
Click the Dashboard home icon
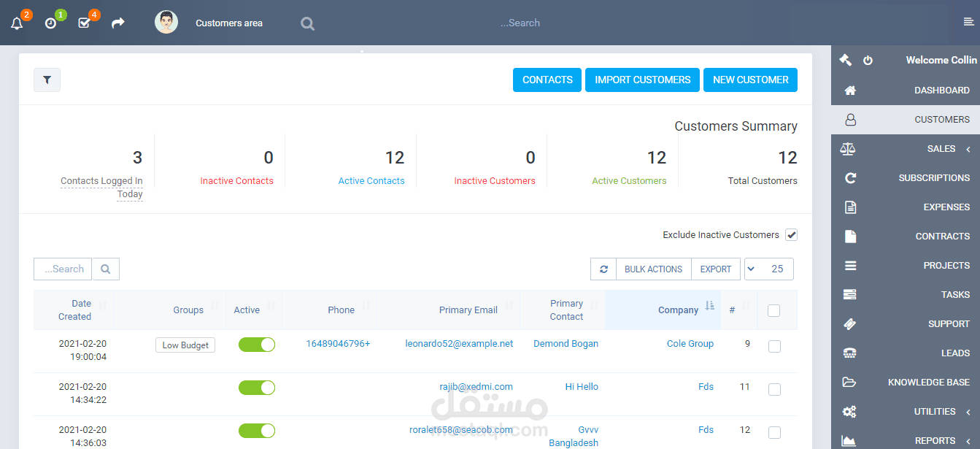click(x=849, y=91)
